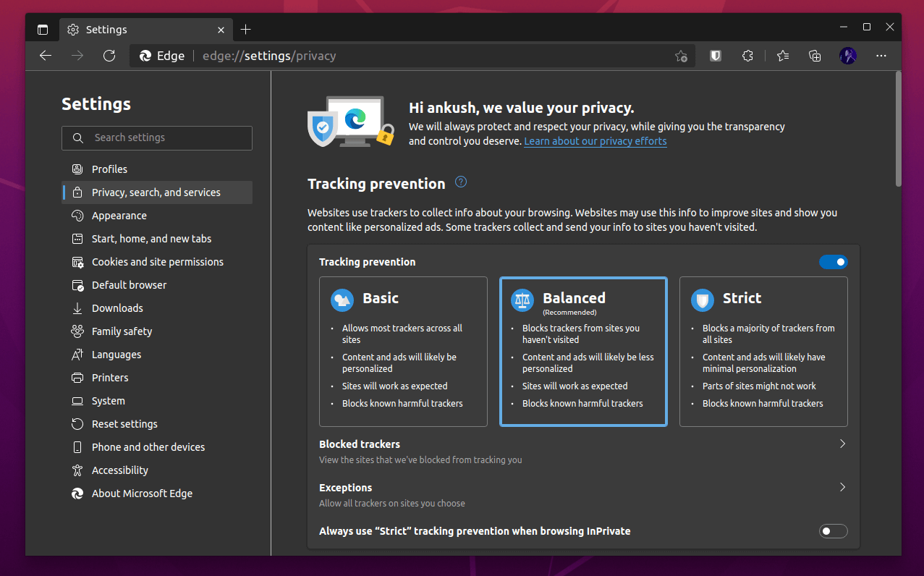Click the user profile avatar
Viewport: 924px width, 576px height.
tap(848, 56)
